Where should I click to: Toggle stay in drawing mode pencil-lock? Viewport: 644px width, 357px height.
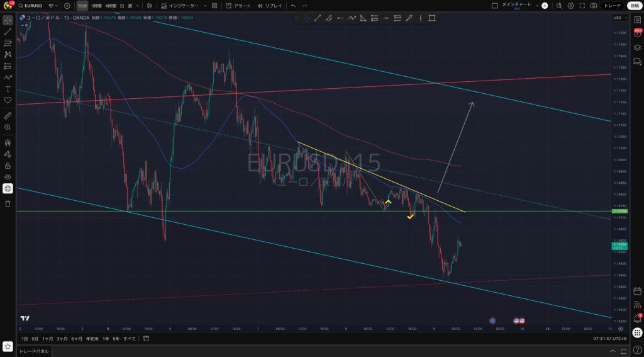[8, 154]
